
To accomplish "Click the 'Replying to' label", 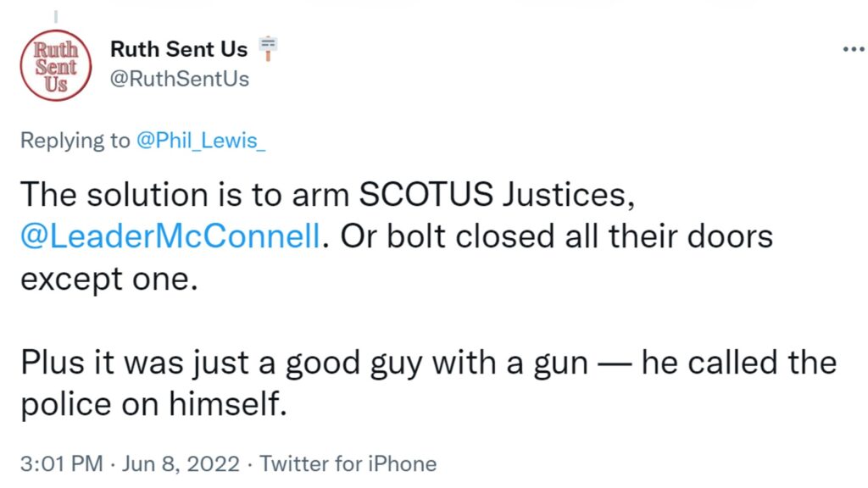I will pyautogui.click(x=75, y=141).
